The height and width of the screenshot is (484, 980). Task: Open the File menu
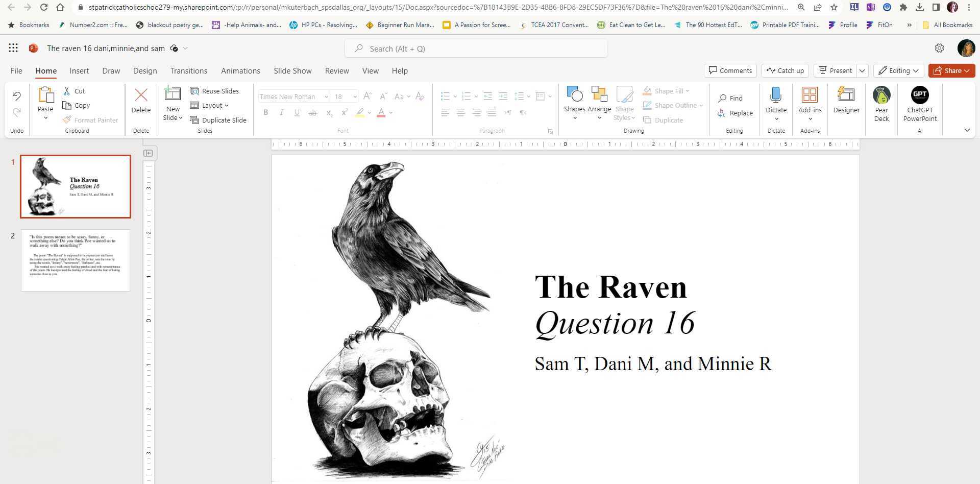click(x=16, y=71)
